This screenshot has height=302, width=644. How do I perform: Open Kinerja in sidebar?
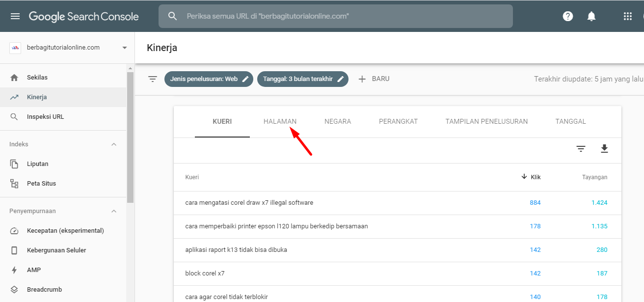(x=63, y=97)
